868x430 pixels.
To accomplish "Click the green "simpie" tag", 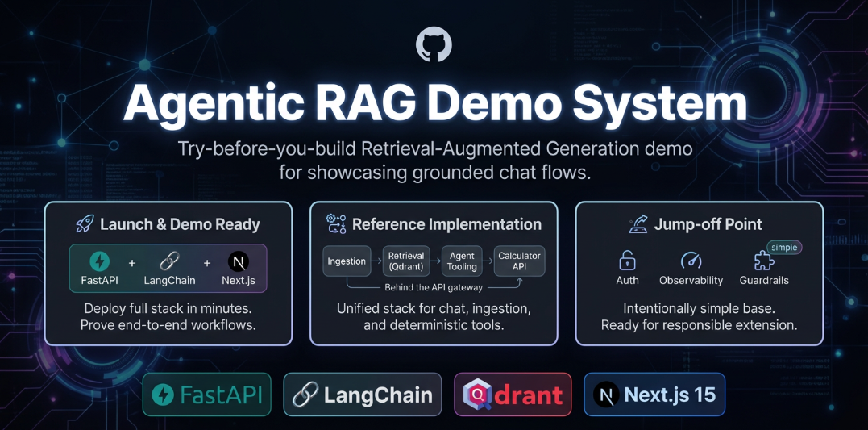I will click(783, 247).
